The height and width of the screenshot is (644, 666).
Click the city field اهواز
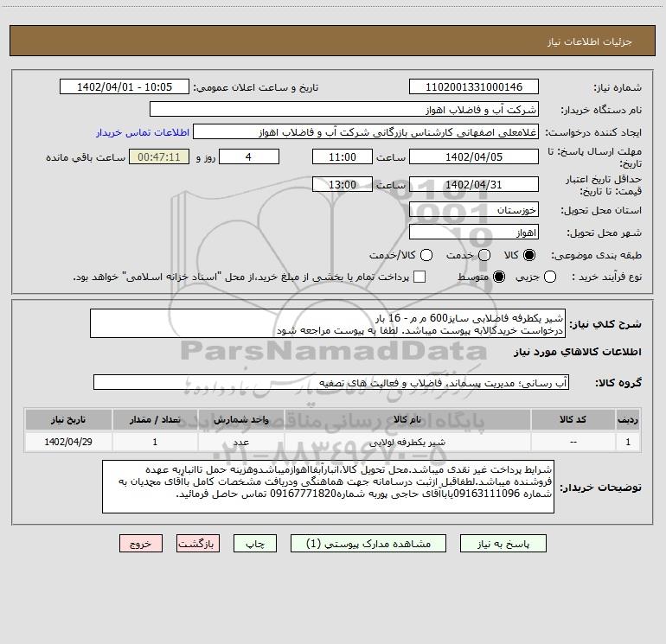[x=474, y=233]
